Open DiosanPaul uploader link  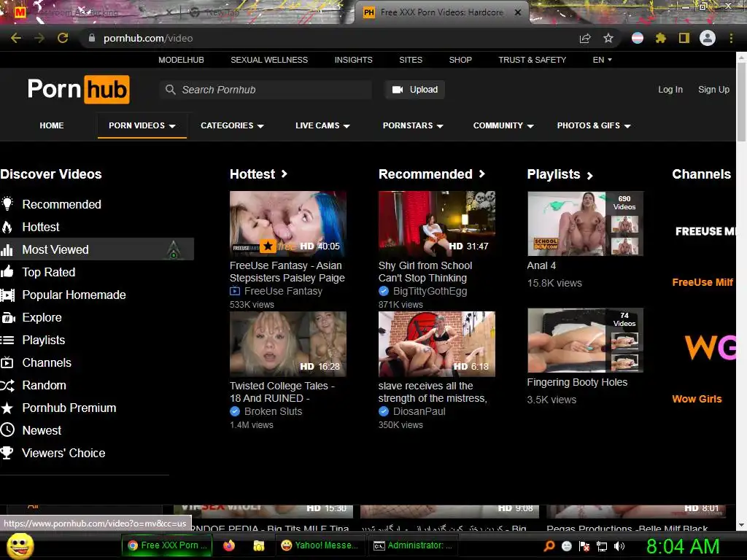419,411
